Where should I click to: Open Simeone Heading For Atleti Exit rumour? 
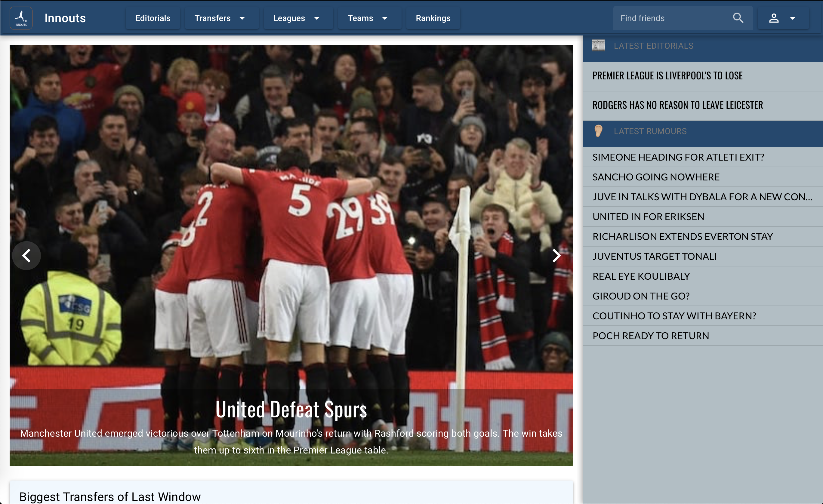pyautogui.click(x=678, y=157)
